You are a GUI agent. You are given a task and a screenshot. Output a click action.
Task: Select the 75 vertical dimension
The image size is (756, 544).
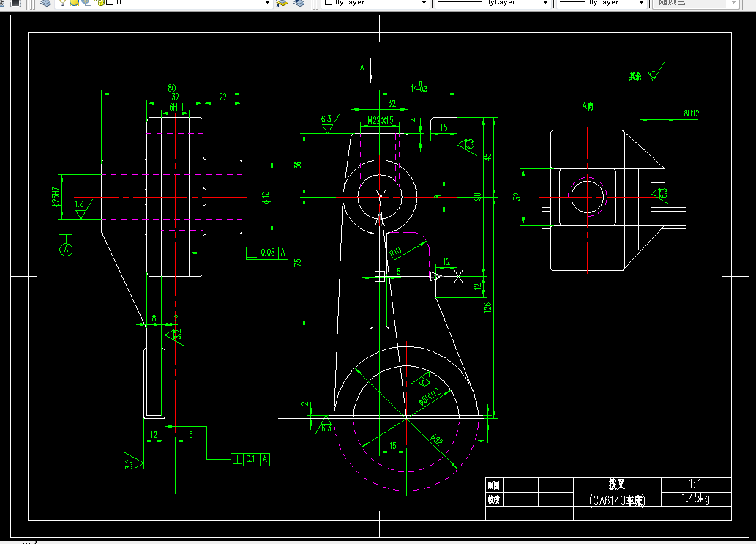[297, 262]
